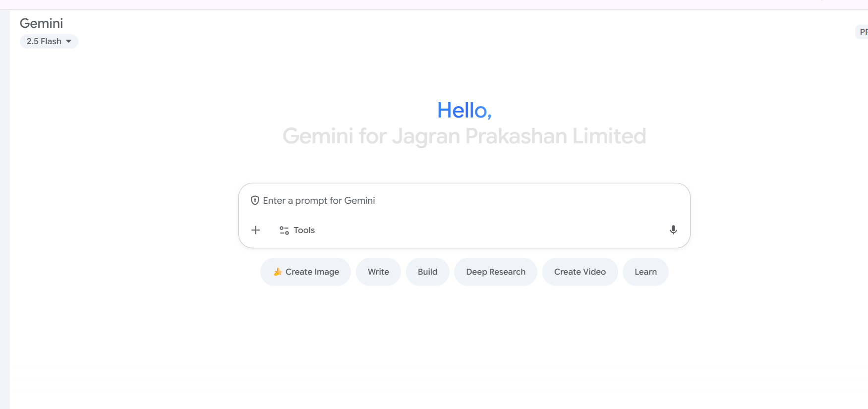
Task: Click Gemini for Jagran Prakashan Limited text
Action: pyautogui.click(x=464, y=136)
